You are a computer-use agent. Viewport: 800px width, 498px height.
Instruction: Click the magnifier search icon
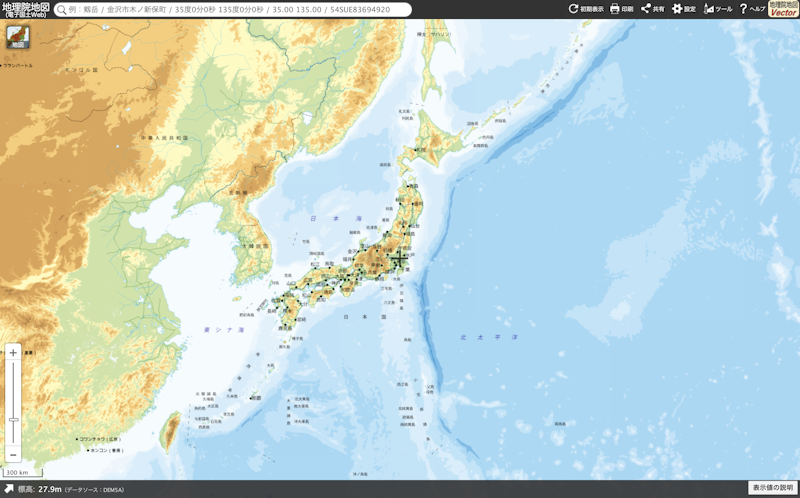pyautogui.click(x=62, y=10)
